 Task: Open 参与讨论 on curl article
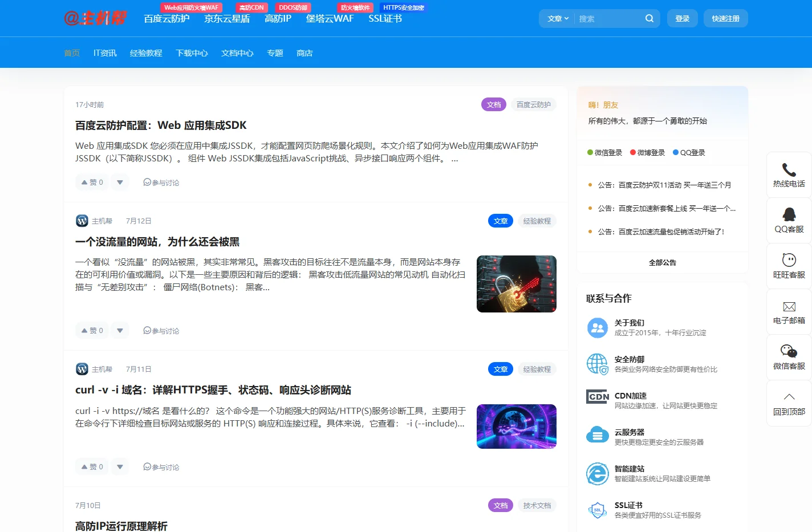point(161,467)
